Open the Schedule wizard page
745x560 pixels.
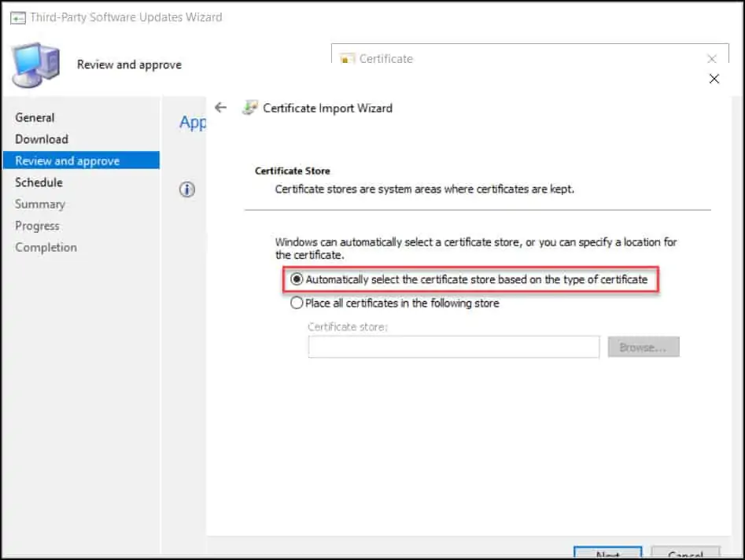(x=39, y=182)
